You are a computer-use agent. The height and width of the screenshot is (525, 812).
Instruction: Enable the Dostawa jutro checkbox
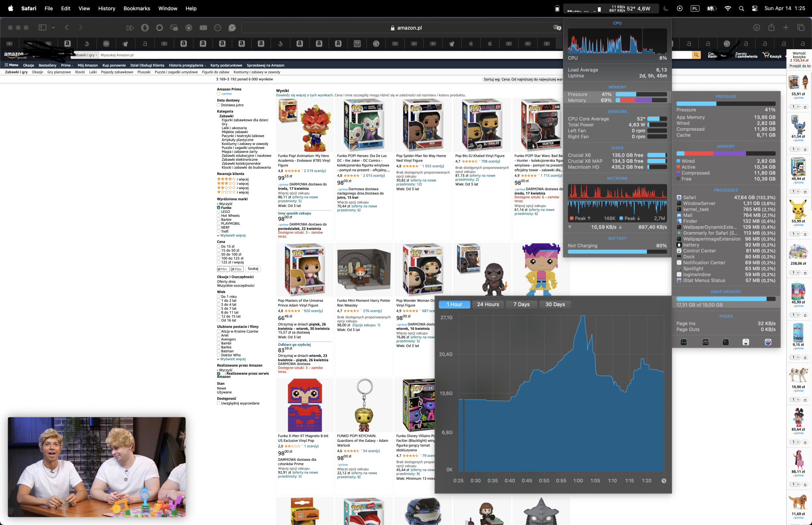click(x=218, y=105)
